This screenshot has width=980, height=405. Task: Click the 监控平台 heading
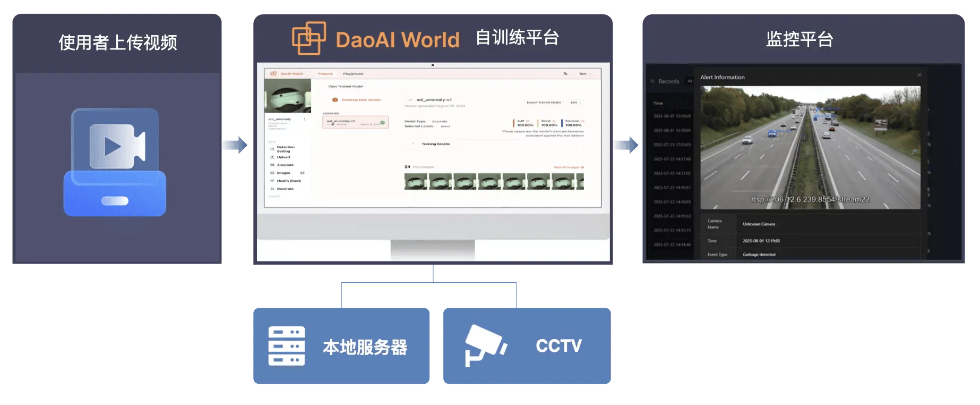(800, 39)
